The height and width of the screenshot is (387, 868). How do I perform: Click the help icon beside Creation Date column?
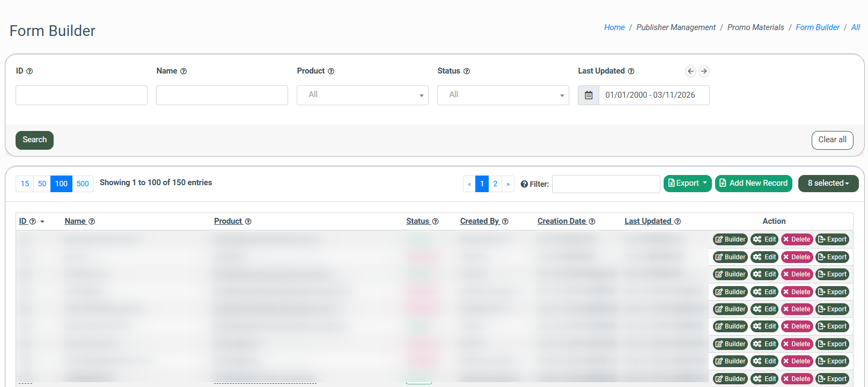(592, 222)
